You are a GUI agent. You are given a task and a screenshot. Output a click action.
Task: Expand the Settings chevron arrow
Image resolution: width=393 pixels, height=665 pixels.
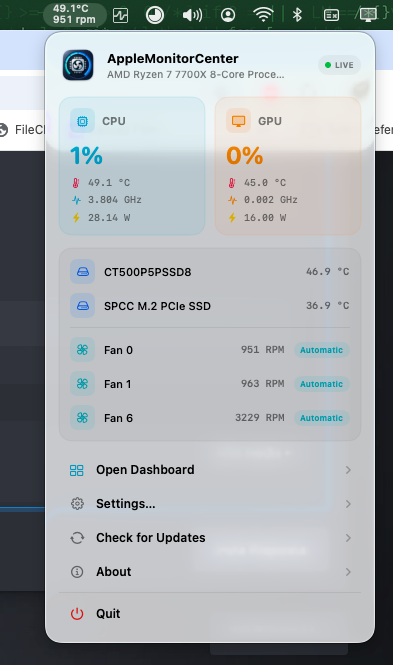coord(348,504)
